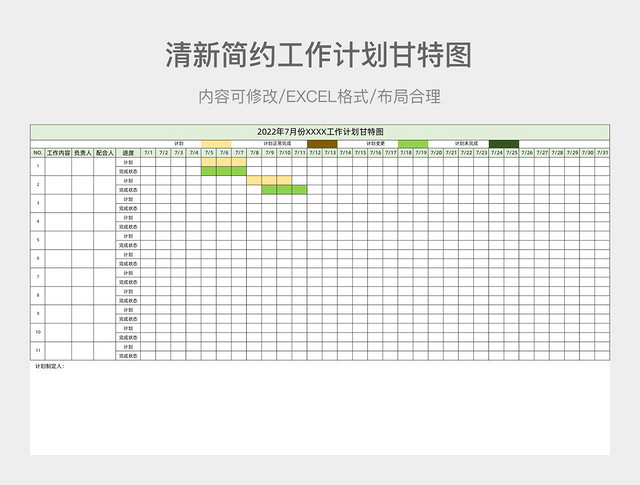Image resolution: width=640 pixels, height=485 pixels.
Task: Click the '7/29' date header
Action: [x=572, y=153]
